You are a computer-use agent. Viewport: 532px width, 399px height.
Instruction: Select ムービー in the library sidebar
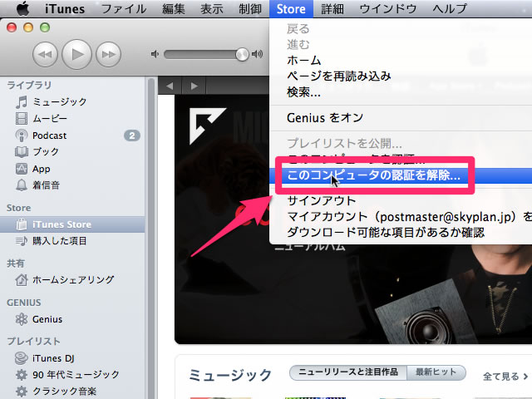pos(72,118)
